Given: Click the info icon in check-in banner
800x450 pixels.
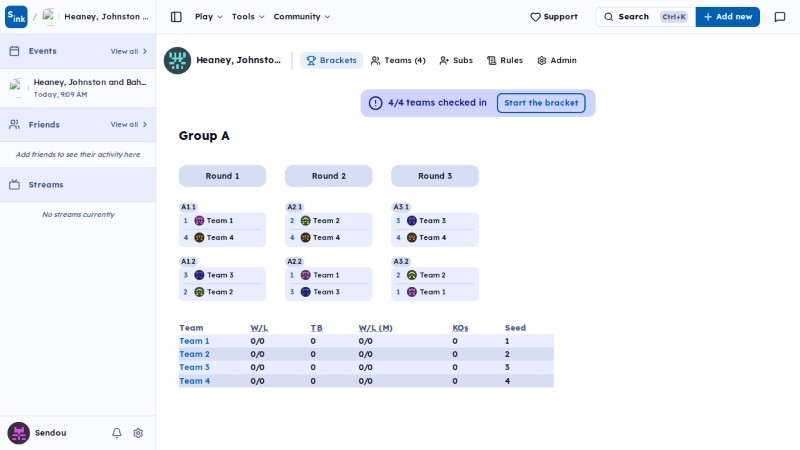Looking at the screenshot, I should click(376, 103).
